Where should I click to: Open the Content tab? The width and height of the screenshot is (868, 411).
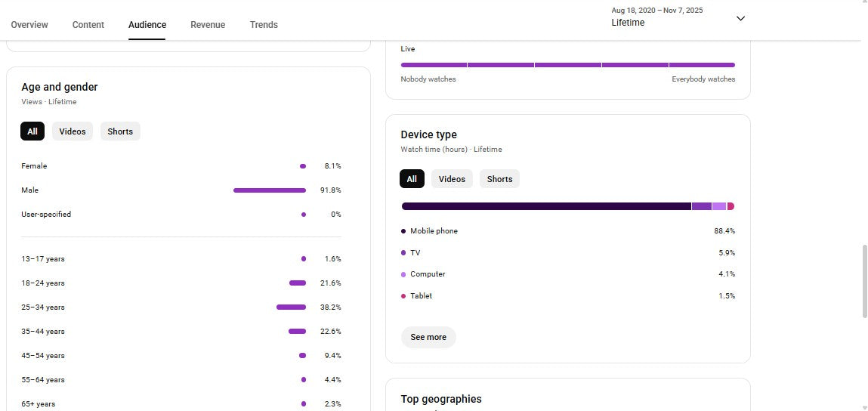click(x=88, y=25)
